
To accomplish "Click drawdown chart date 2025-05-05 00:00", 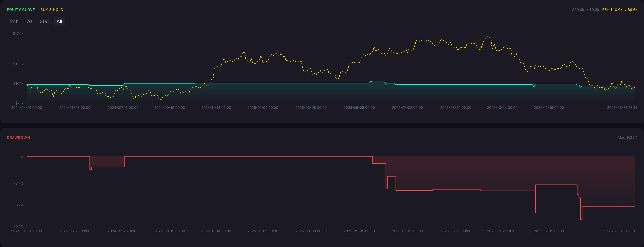I will 359,231.
